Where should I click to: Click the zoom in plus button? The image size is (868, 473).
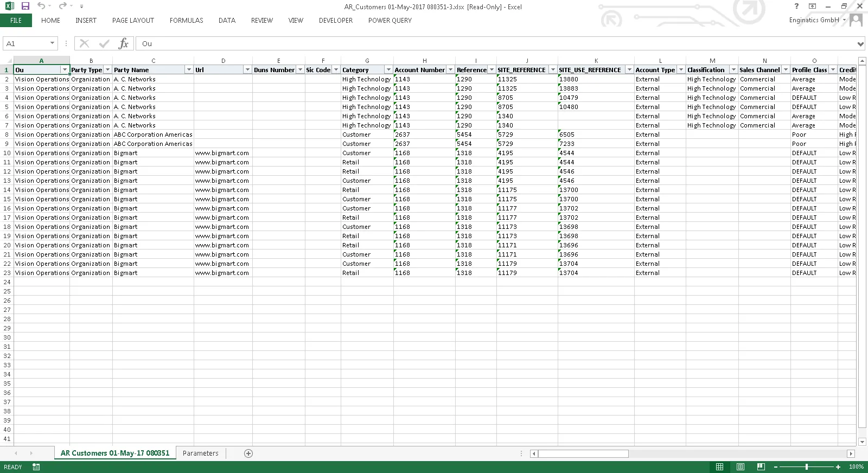click(x=838, y=466)
